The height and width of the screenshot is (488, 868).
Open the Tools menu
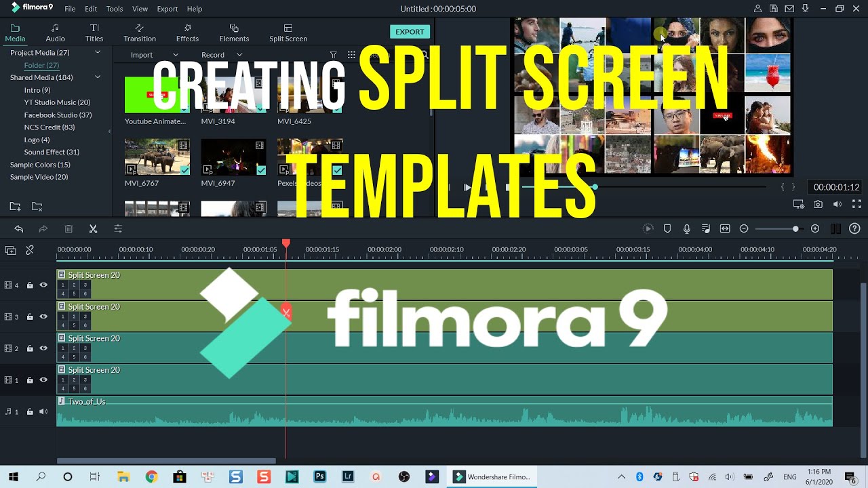coord(115,9)
